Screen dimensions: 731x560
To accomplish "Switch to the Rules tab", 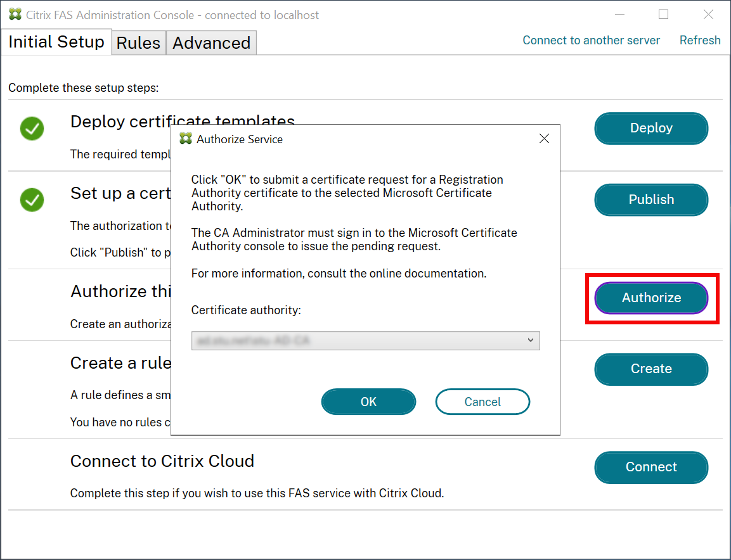I will [138, 43].
